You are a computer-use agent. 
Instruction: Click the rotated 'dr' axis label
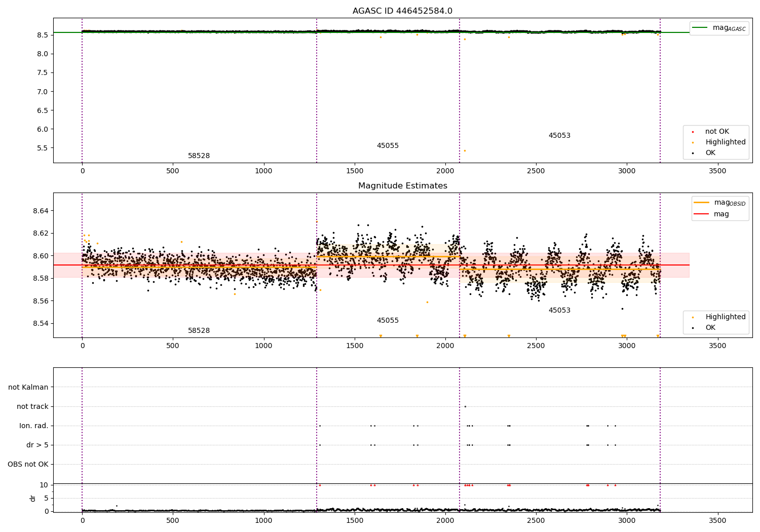33,498
